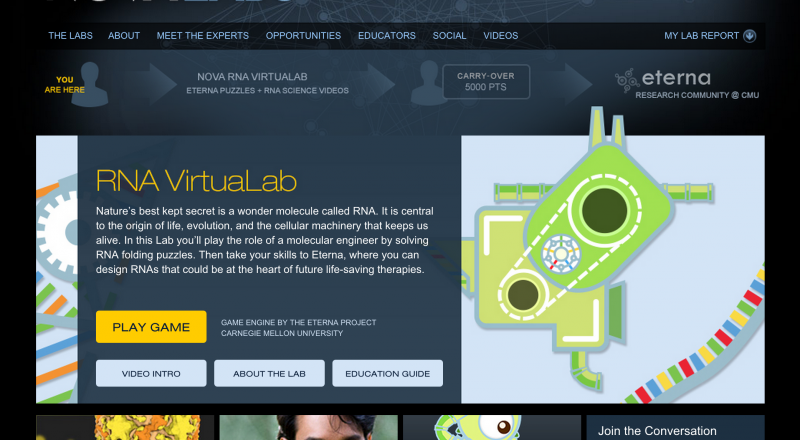Open The Labs menu item
800x440 pixels.
70,36
